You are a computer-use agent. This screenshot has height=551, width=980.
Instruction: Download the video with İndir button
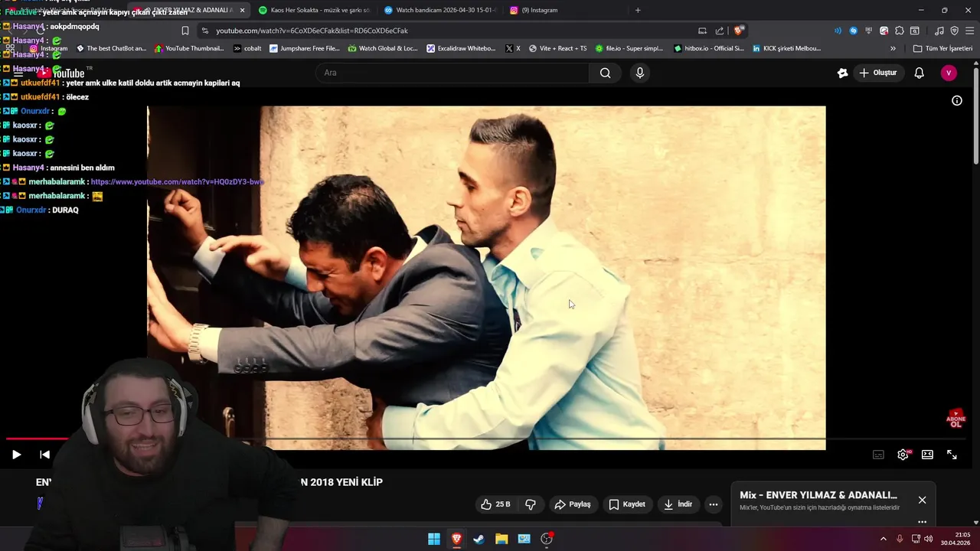678,504
